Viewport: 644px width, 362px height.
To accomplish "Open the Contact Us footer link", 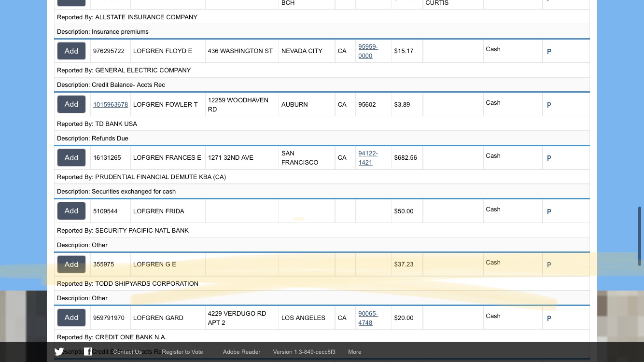I will click(127, 352).
